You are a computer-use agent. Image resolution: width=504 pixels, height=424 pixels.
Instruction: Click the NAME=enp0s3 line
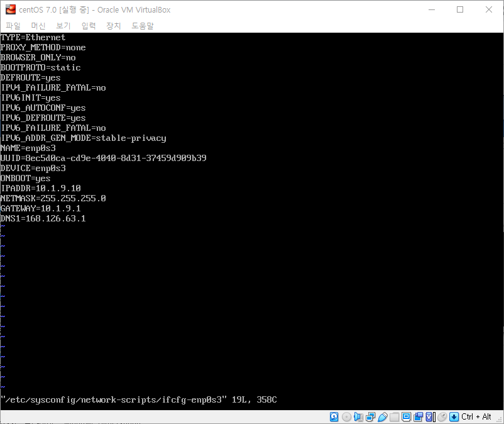(x=28, y=148)
